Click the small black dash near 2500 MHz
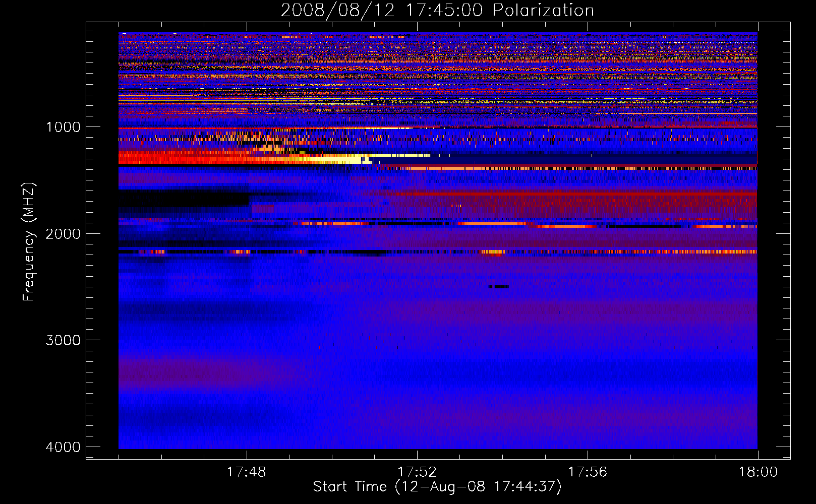 click(499, 286)
